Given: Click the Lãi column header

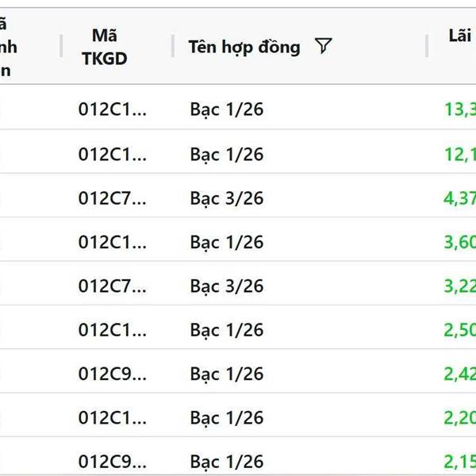Looking at the screenshot, I should point(459,36).
